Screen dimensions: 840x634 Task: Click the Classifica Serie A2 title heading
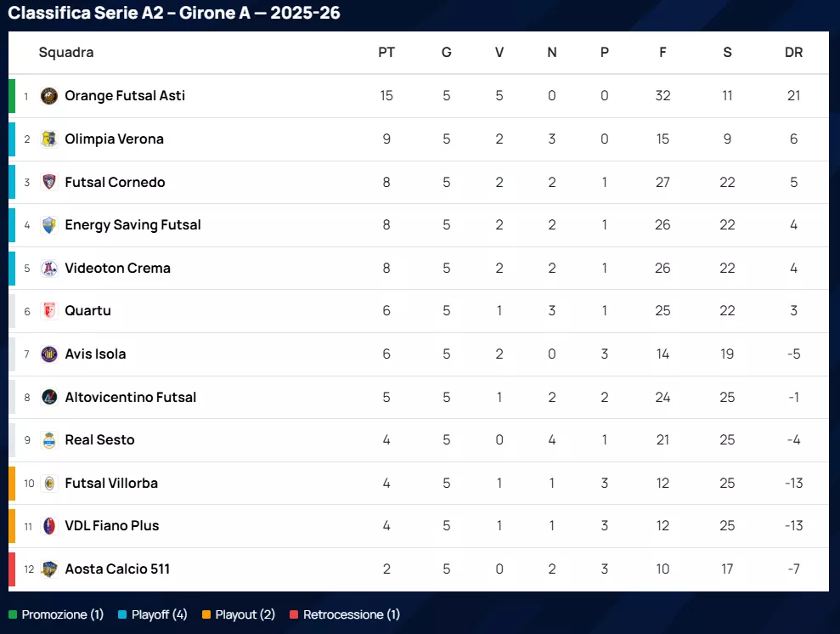174,14
